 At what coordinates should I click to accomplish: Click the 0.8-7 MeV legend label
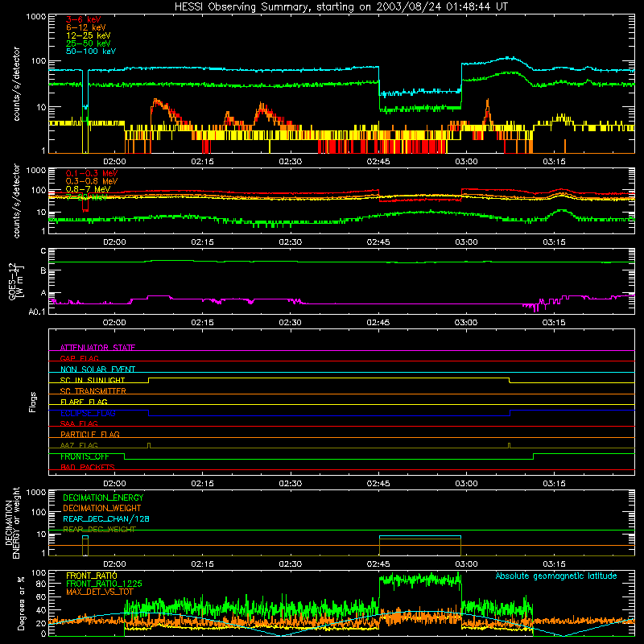(88, 189)
